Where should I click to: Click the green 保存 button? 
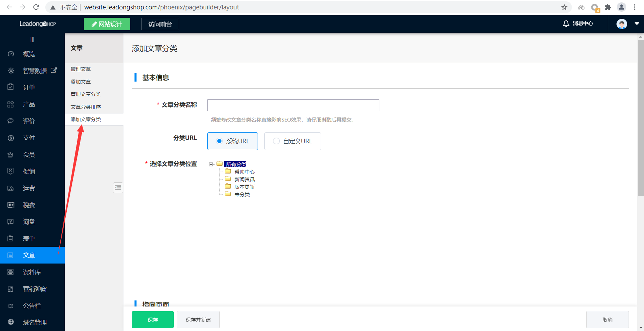click(x=153, y=320)
